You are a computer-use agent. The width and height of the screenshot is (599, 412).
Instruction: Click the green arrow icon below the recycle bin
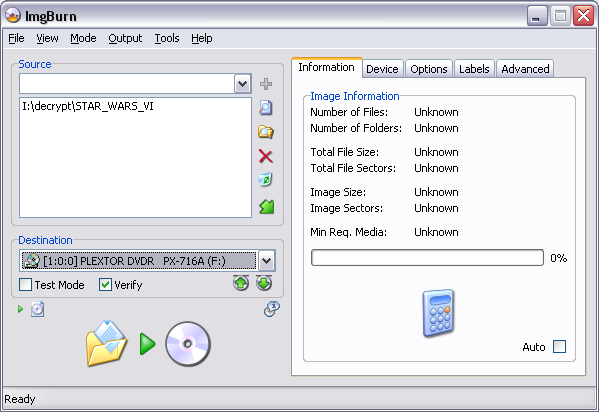[x=266, y=206]
